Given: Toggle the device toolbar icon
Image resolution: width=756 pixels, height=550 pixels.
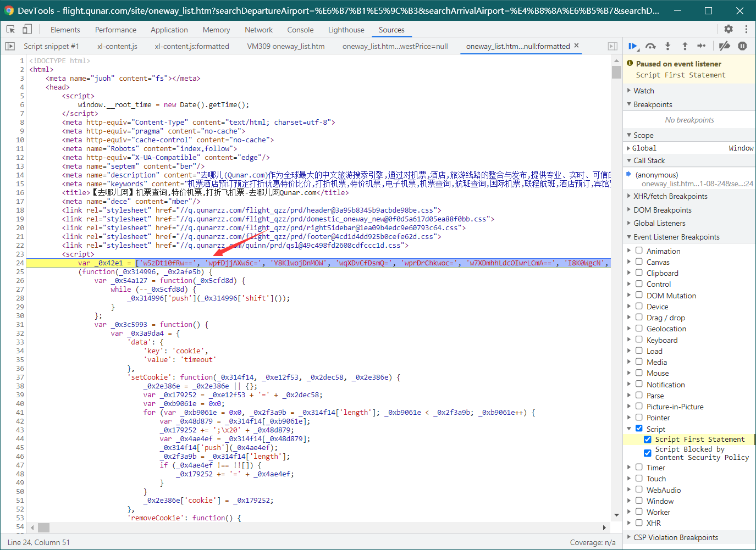Looking at the screenshot, I should pos(27,29).
